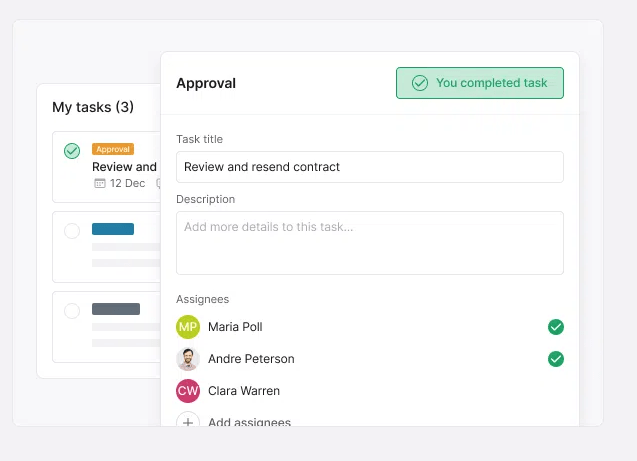The height and width of the screenshot is (461, 637).
Task: Check the gray-tagged task's circle
Action: (72, 311)
